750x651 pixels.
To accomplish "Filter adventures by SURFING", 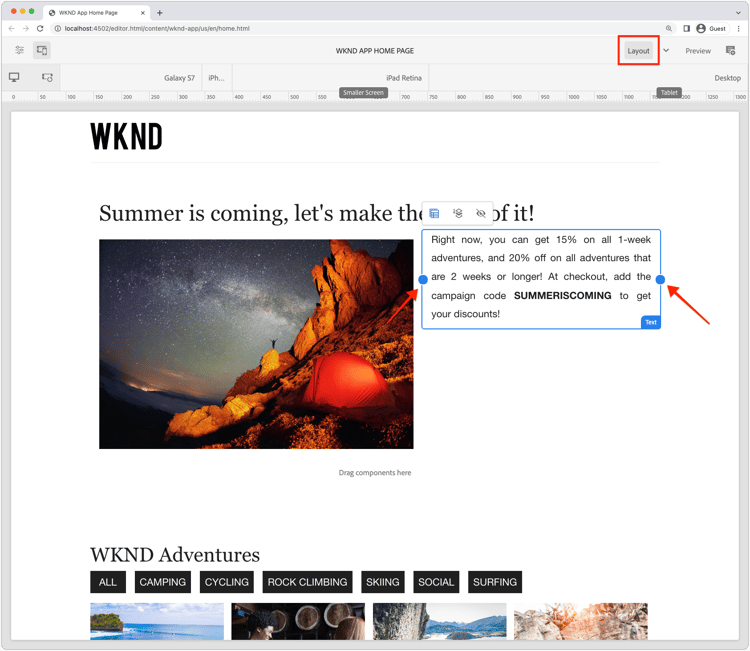I will 495,582.
